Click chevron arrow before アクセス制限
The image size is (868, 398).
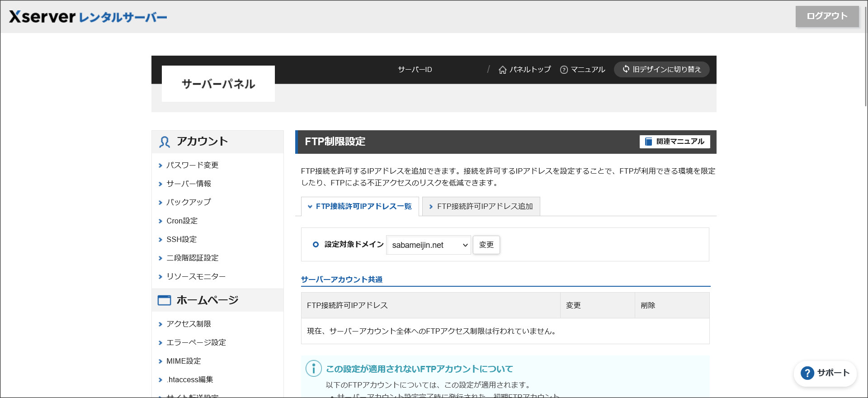click(160, 325)
